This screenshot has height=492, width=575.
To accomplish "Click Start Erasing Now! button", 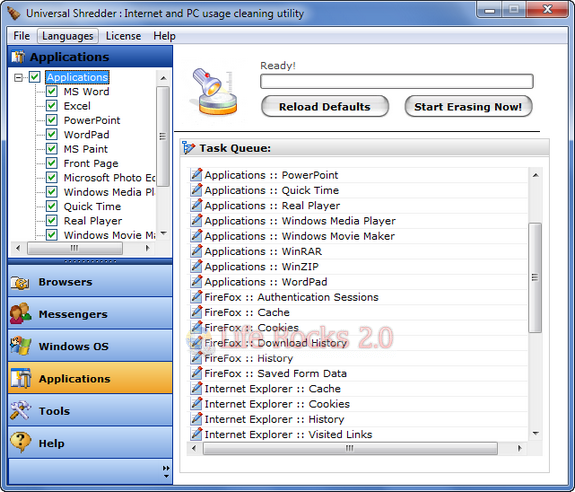I will [468, 106].
